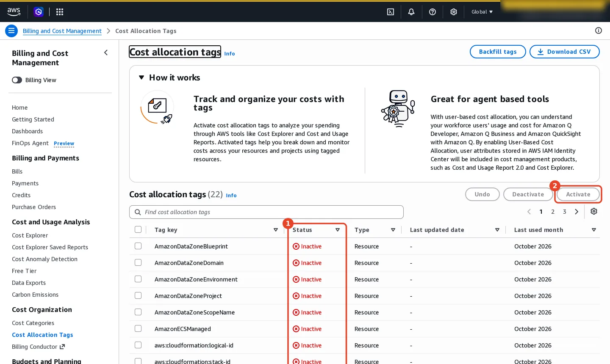This screenshot has height=364, width=610.
Task: Open Billing Conductor external link icon
Action: pos(62,347)
